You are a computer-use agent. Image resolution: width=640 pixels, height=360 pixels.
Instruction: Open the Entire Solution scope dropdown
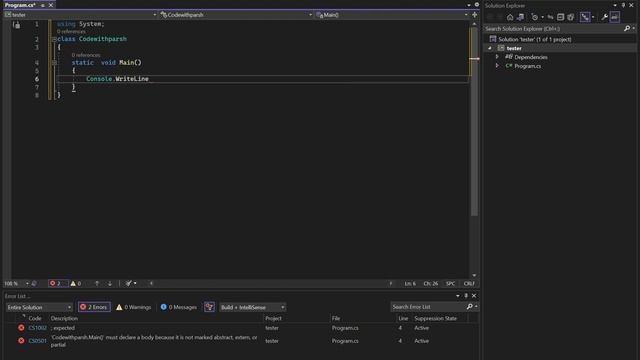[39, 307]
